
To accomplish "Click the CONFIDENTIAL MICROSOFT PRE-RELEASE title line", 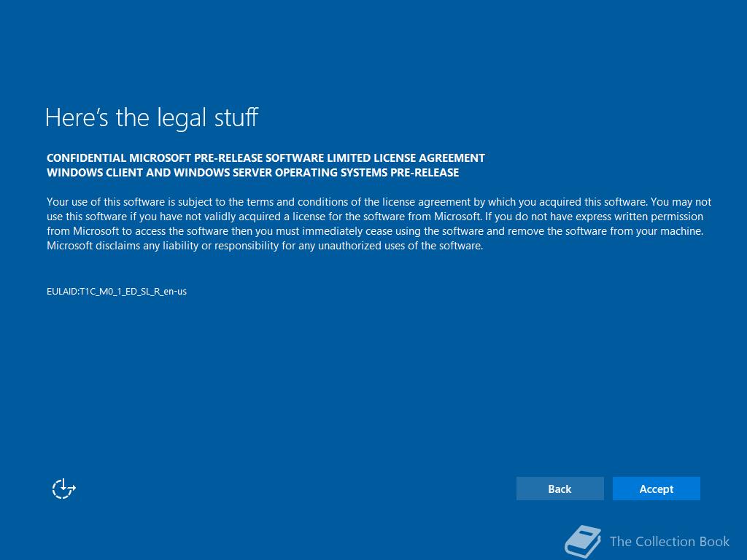I will [266, 157].
